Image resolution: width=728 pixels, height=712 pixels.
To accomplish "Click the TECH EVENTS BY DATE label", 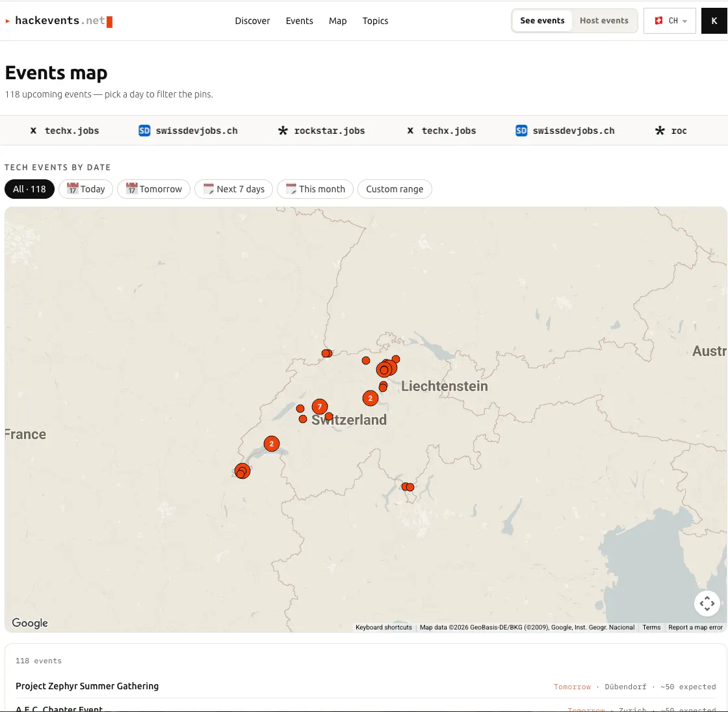I will coord(58,167).
